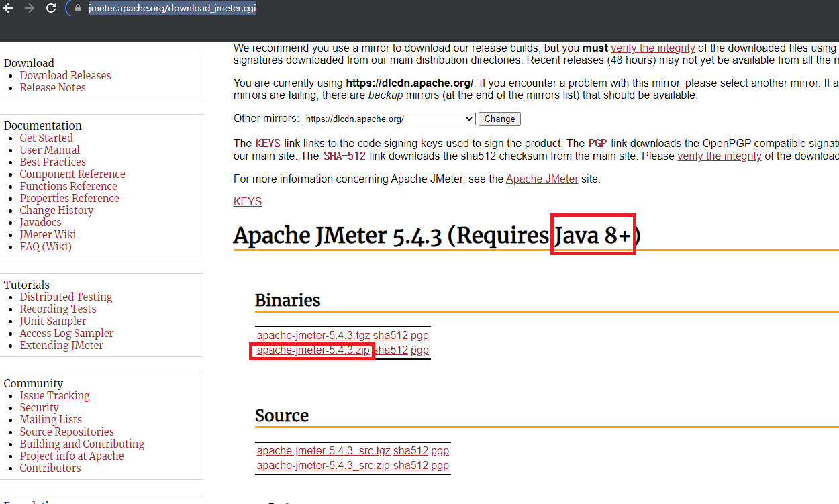Open JMeter Wiki link

tap(48, 234)
